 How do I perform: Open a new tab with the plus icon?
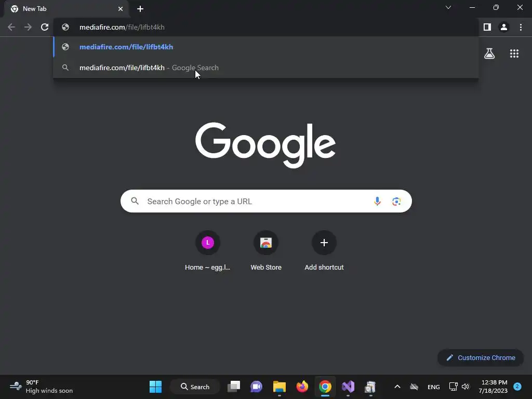coord(140,9)
